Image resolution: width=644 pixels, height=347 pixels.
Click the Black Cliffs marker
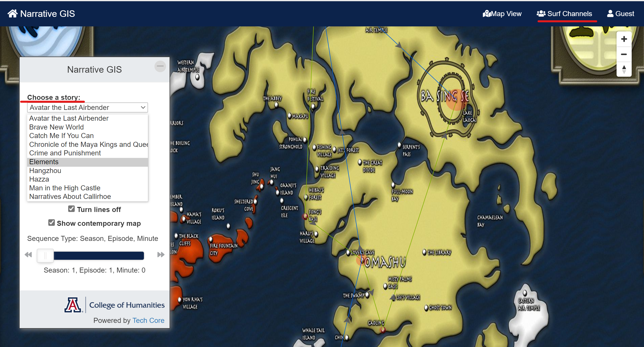point(176,236)
